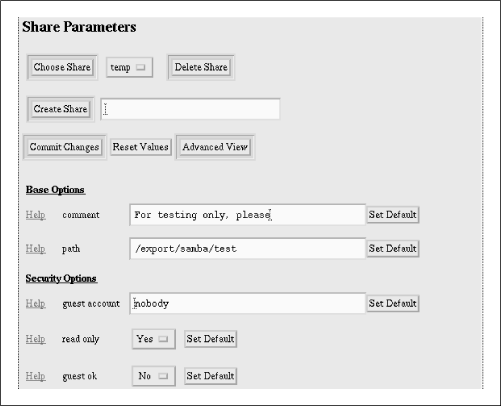Set Default for comment option
The height and width of the screenshot is (407, 502).
click(x=393, y=215)
